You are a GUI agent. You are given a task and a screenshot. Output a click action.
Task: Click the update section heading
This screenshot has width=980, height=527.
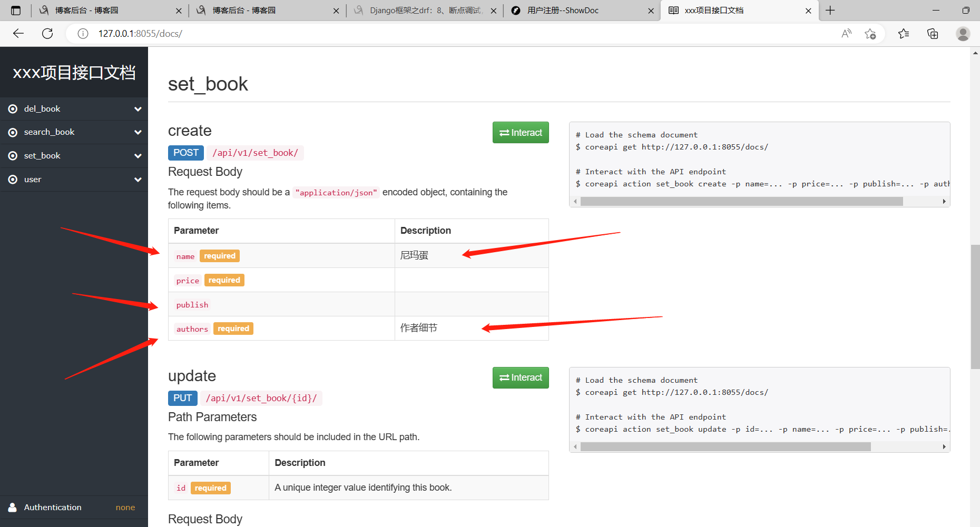tap(192, 376)
